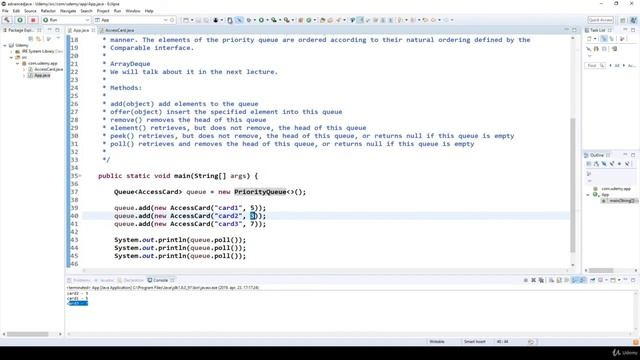Click the editor vertical scrollbar thumb
The width and height of the screenshot is (640, 360).
[573, 185]
